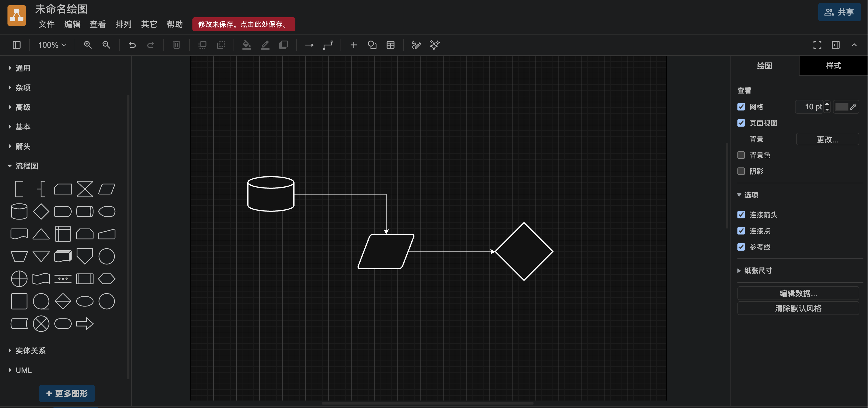Click the 更改... background button
This screenshot has height=408, width=868.
tap(827, 139)
